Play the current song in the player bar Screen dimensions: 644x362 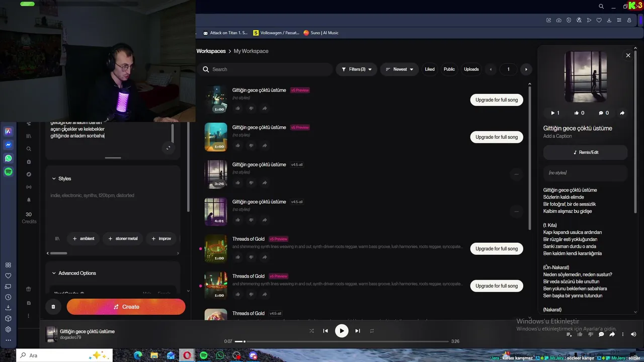342,331
